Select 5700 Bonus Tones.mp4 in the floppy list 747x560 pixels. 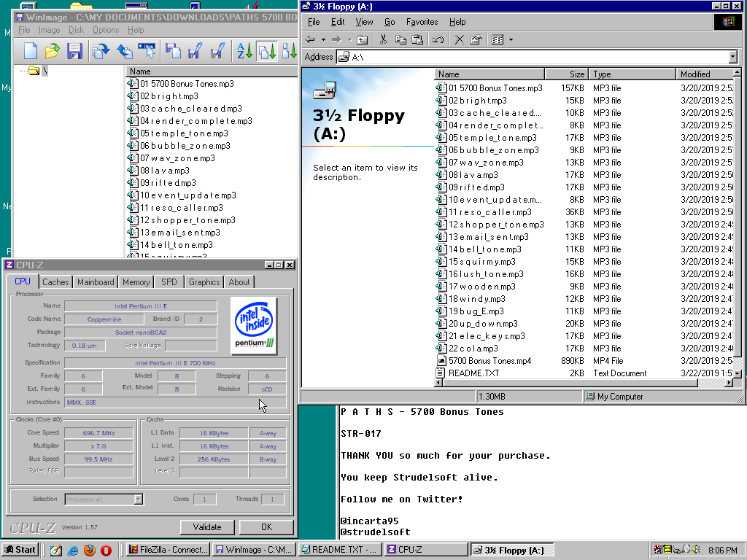(x=489, y=361)
